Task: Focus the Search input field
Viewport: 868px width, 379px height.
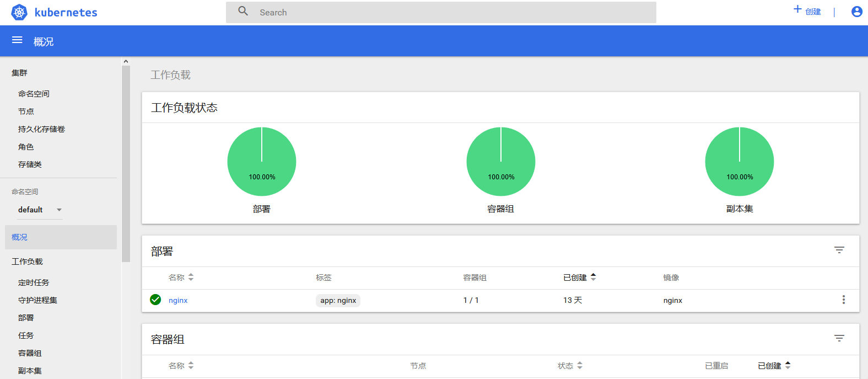Action: click(441, 12)
